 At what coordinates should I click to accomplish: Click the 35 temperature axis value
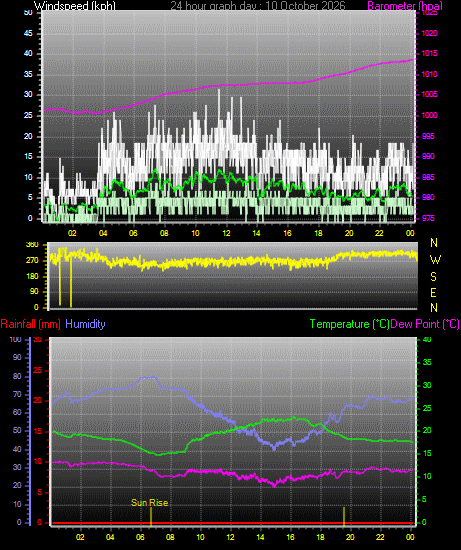pyautogui.click(x=427, y=363)
